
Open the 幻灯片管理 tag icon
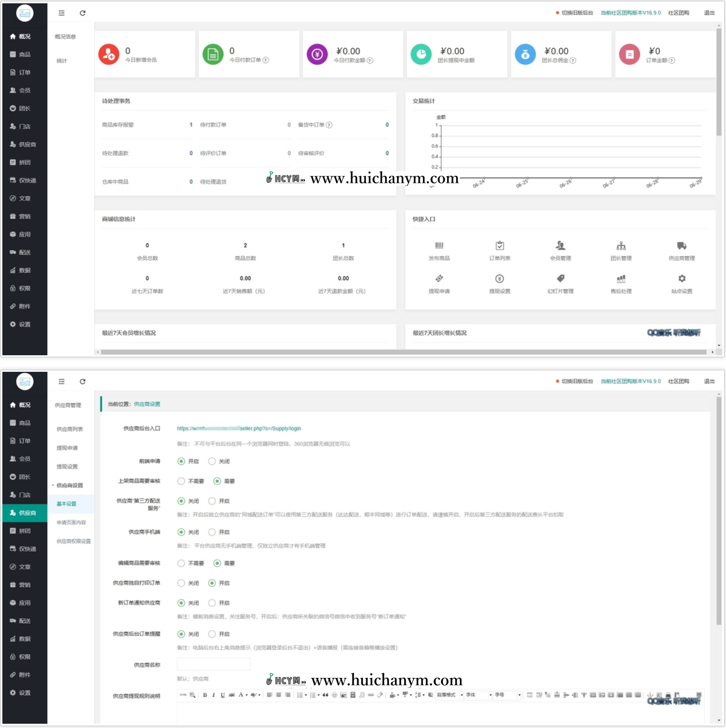point(561,279)
